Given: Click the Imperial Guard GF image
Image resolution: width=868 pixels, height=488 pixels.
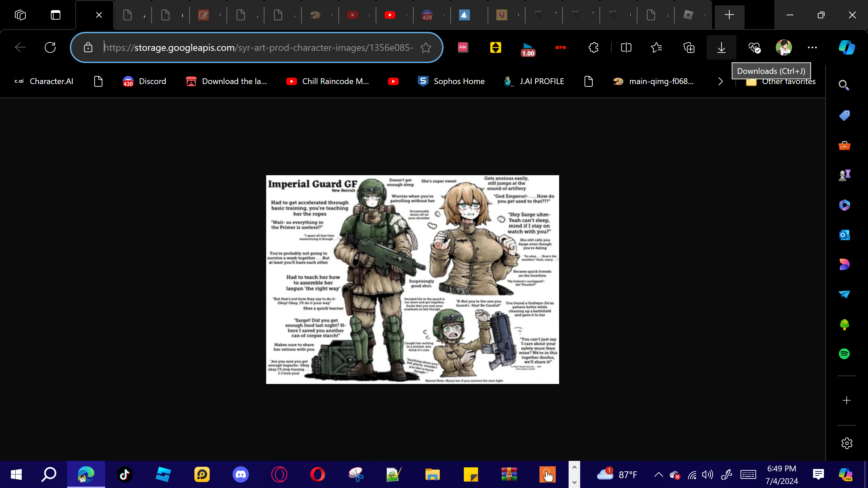Looking at the screenshot, I should [x=412, y=280].
